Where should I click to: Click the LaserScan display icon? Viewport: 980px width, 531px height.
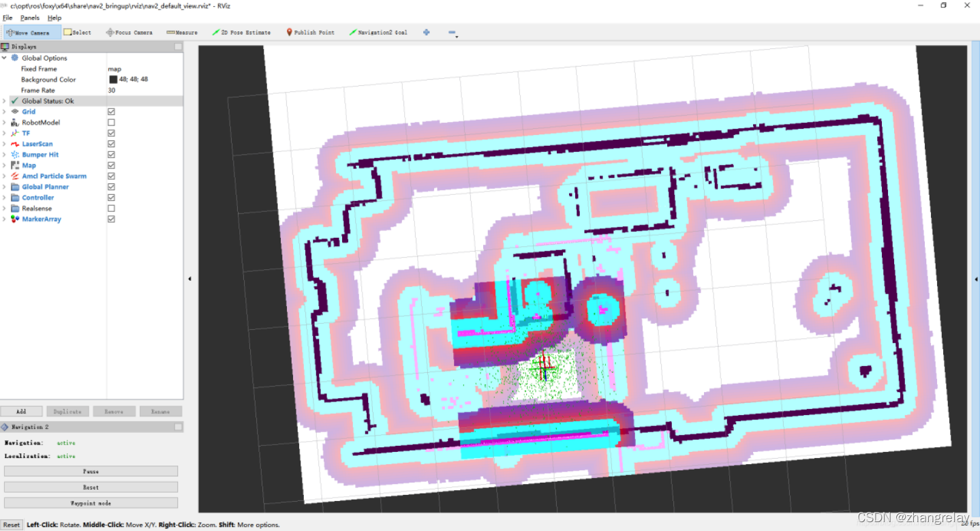pyautogui.click(x=15, y=144)
